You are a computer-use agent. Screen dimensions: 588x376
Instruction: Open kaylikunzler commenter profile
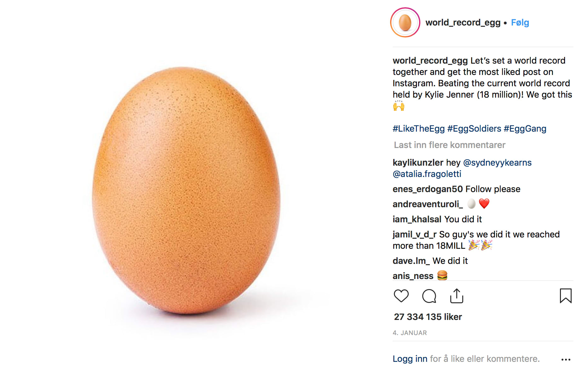(x=418, y=162)
